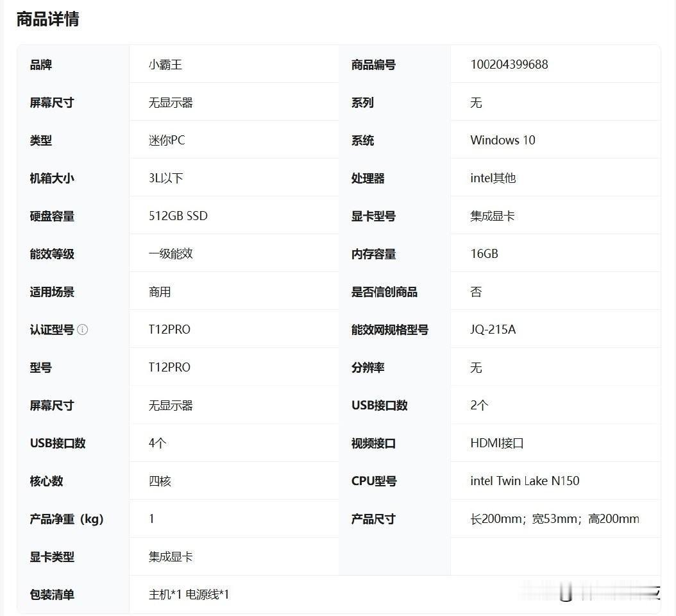This screenshot has width=676, height=616.
Task: Select the 一级能效 value
Action: coord(171,253)
